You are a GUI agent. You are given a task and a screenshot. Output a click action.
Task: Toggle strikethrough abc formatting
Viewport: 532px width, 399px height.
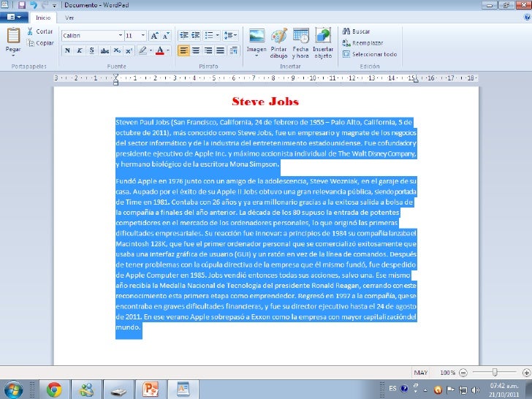104,50
